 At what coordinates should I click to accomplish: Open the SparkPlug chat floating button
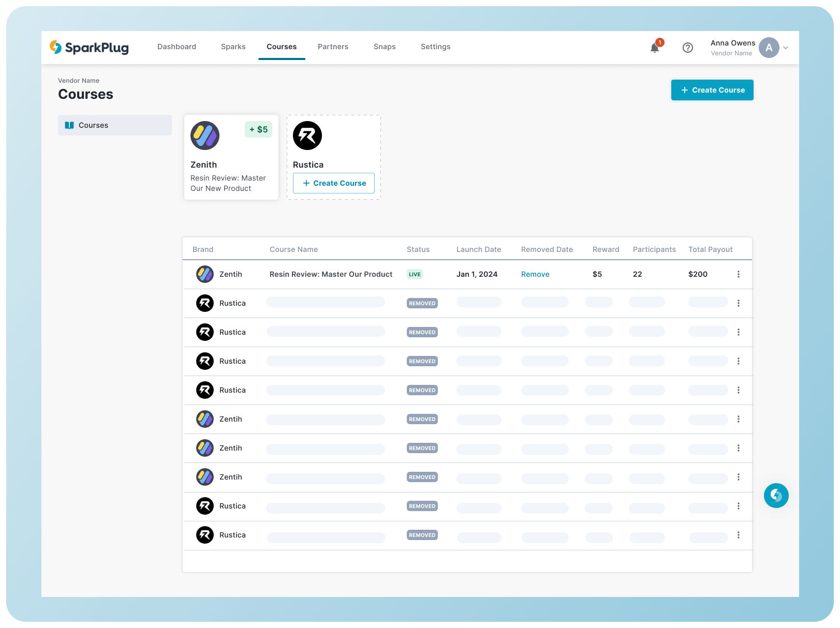[x=776, y=496]
